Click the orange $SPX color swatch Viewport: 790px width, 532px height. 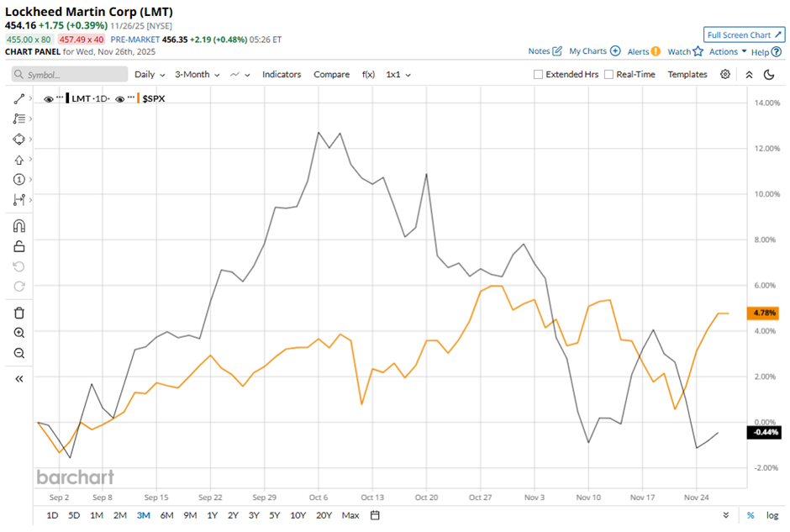[139, 98]
